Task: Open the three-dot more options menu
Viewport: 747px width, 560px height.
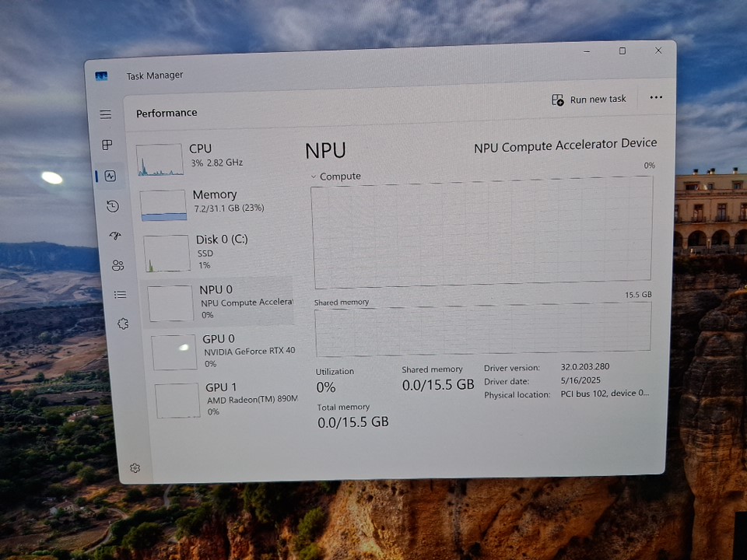Action: 656,97
